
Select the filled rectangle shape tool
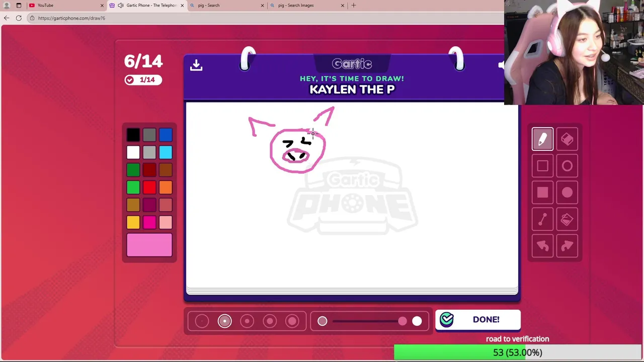tap(542, 193)
